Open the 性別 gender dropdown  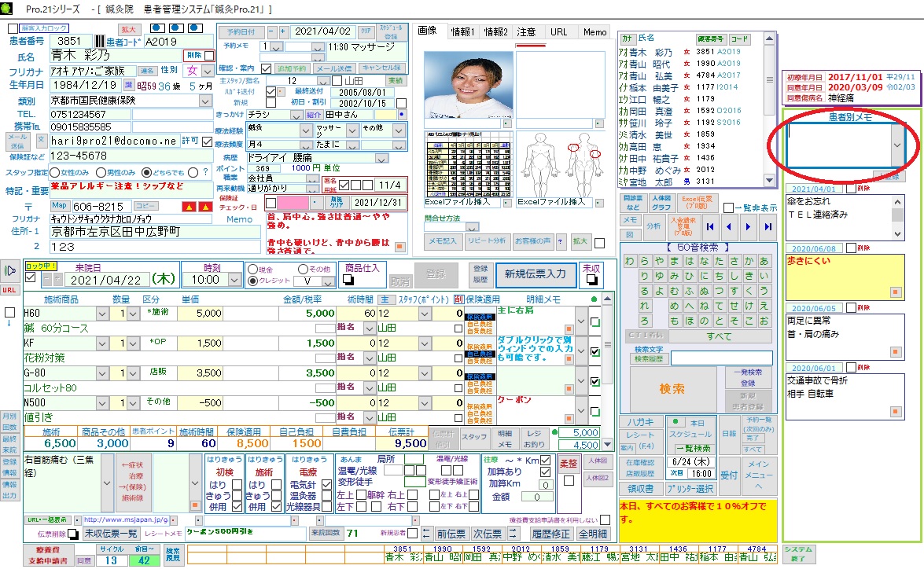coord(208,71)
